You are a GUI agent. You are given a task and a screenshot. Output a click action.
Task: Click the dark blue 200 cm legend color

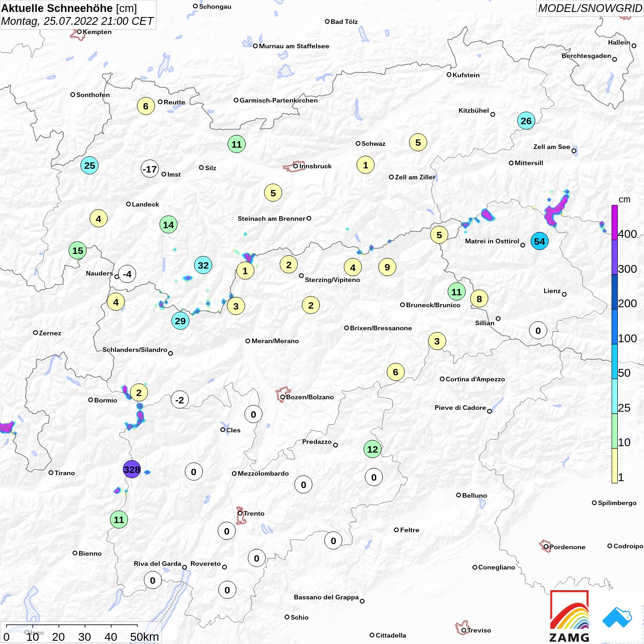click(x=615, y=292)
